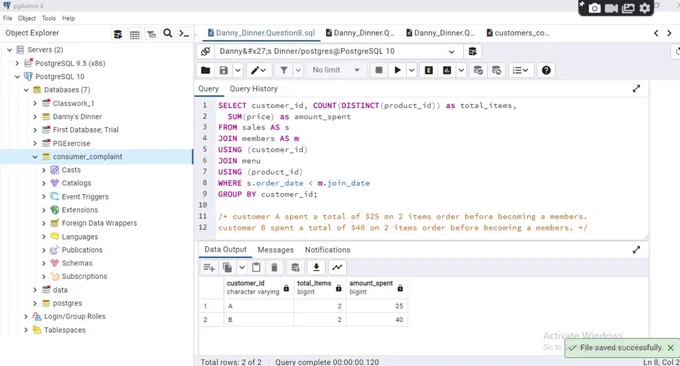Open the filter options dropdown arrow
The height and width of the screenshot is (366, 680).
click(298, 70)
